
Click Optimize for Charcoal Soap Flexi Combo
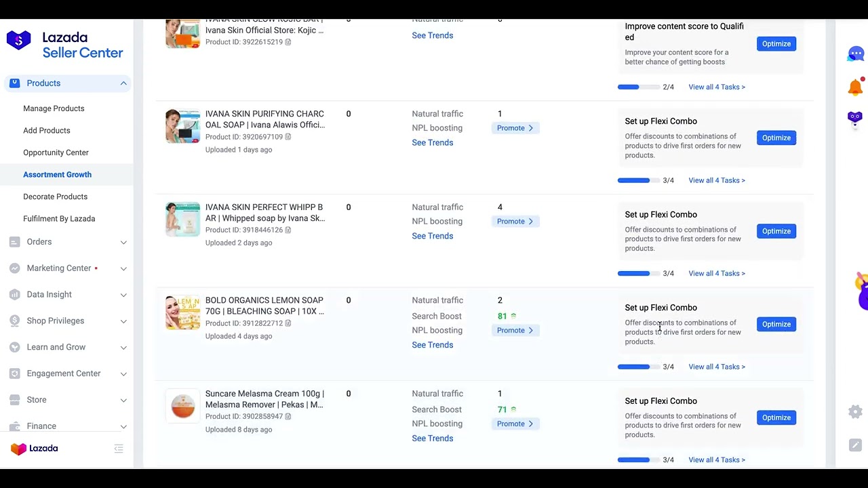(776, 138)
